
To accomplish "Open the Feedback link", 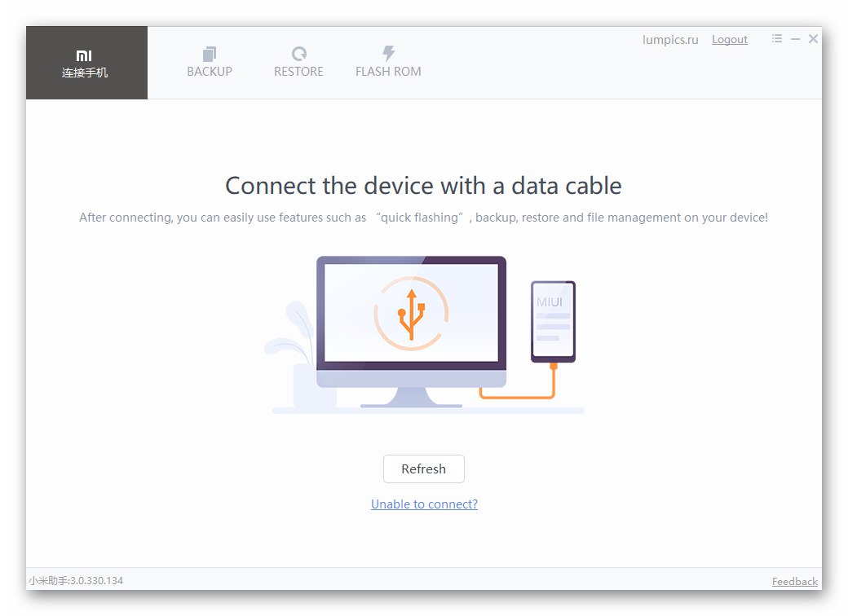I will tap(794, 582).
